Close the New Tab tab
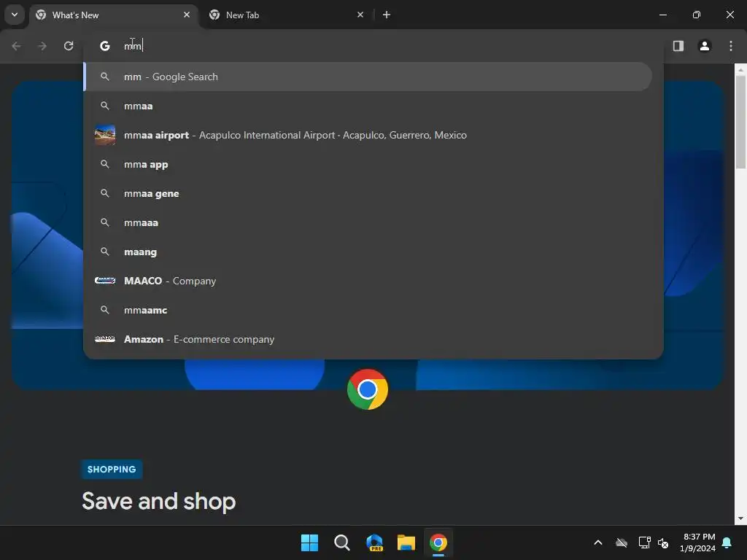This screenshot has height=560, width=747. 360,15
